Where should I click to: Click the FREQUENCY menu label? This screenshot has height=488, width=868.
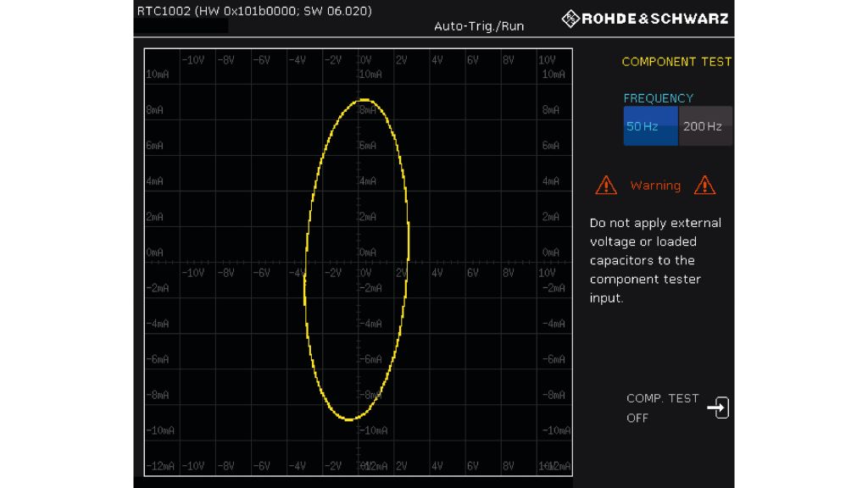(x=658, y=98)
